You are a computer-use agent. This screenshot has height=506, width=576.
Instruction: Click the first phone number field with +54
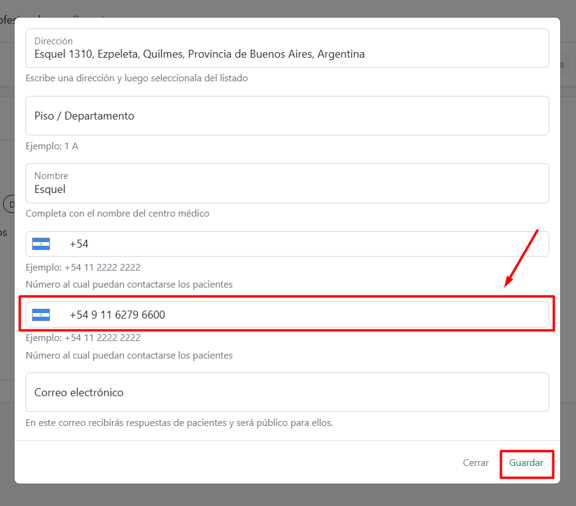tap(287, 244)
